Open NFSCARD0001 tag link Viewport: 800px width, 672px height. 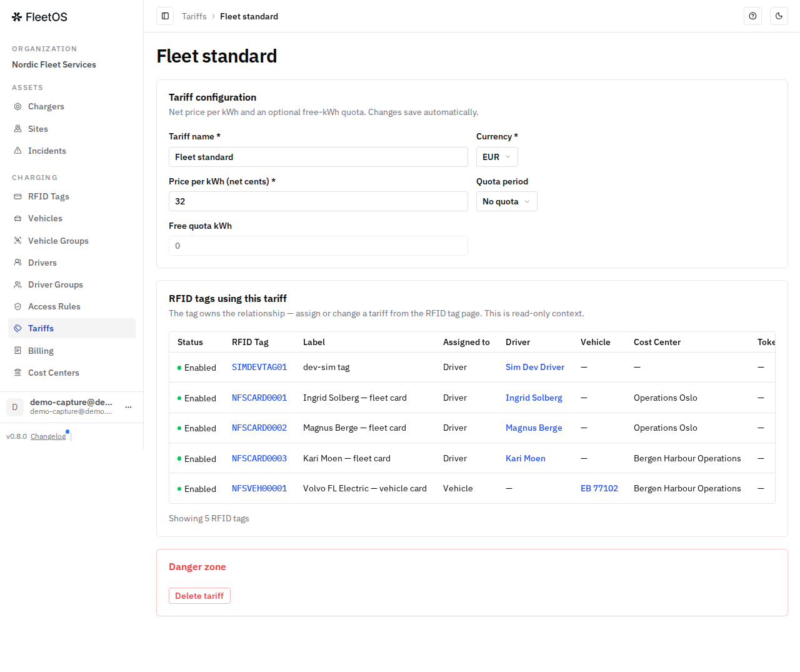(259, 398)
